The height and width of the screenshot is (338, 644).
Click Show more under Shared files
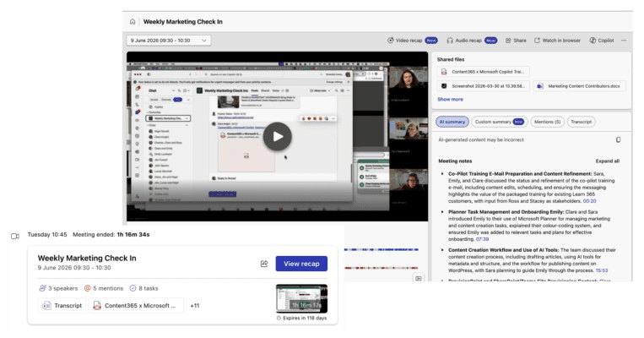tap(450, 99)
